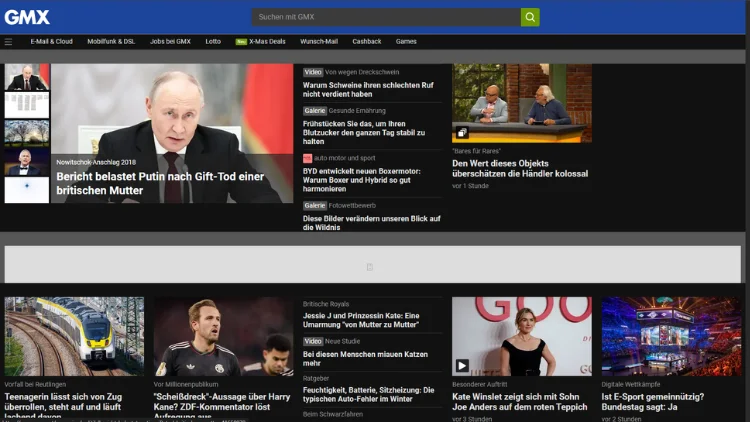Click the Video badge above the Schweine article
750x422 pixels.
click(x=313, y=72)
